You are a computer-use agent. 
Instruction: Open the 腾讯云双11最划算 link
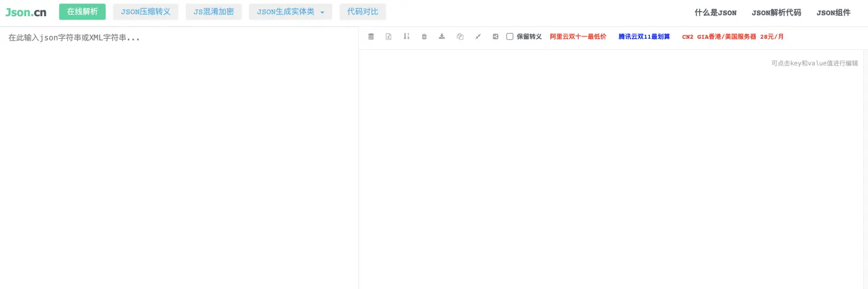coord(644,36)
